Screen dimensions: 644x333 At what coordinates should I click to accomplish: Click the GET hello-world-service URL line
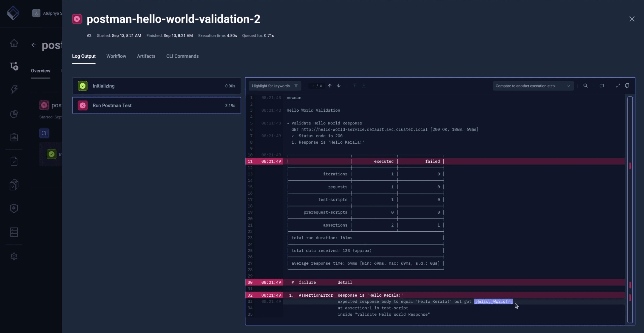coord(385,129)
